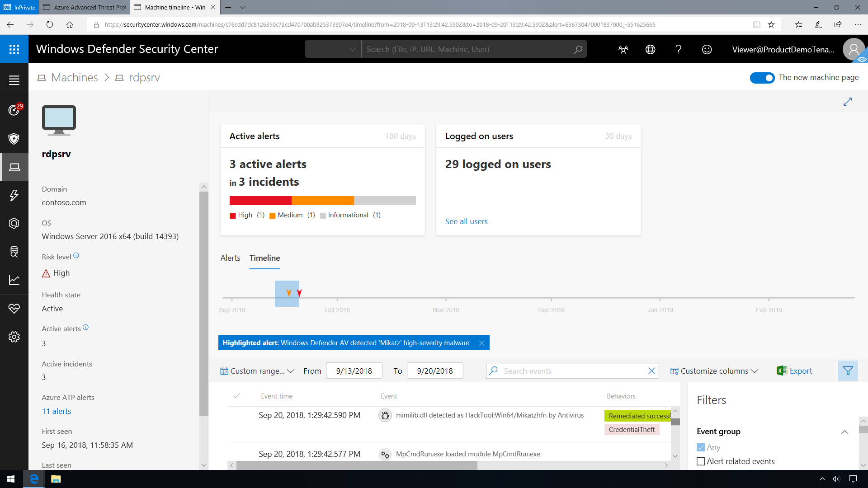Enable the Alert related events checkbox
868x488 pixels.
701,461
